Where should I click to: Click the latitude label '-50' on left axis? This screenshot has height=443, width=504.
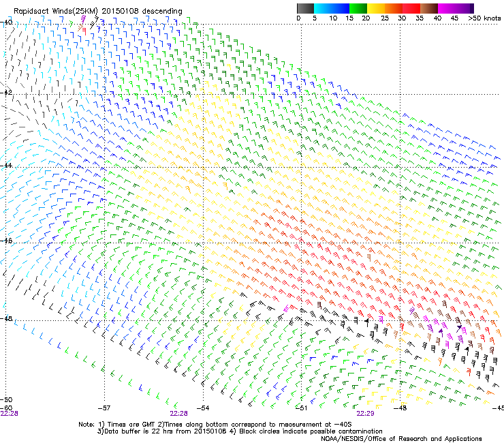[6, 399]
